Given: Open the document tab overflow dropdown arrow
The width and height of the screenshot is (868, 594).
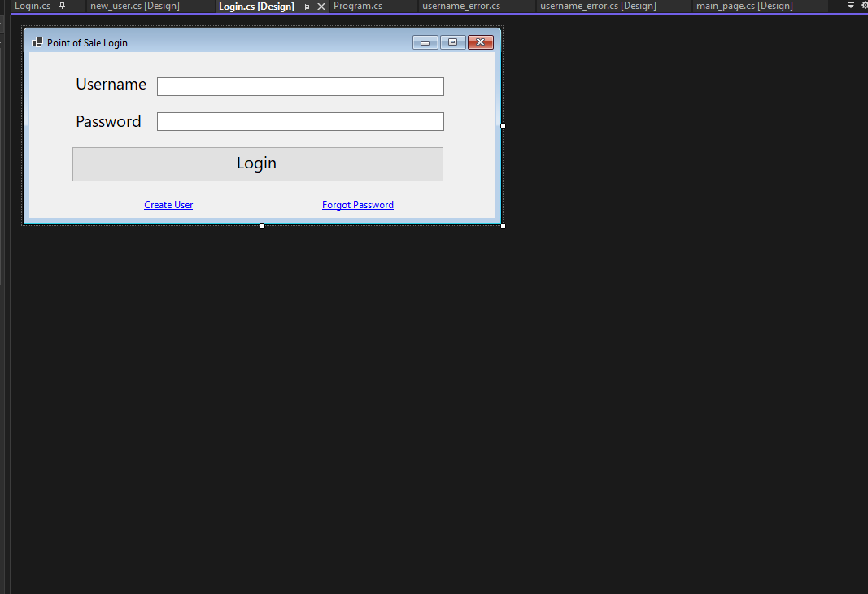Looking at the screenshot, I should pyautogui.click(x=851, y=5).
